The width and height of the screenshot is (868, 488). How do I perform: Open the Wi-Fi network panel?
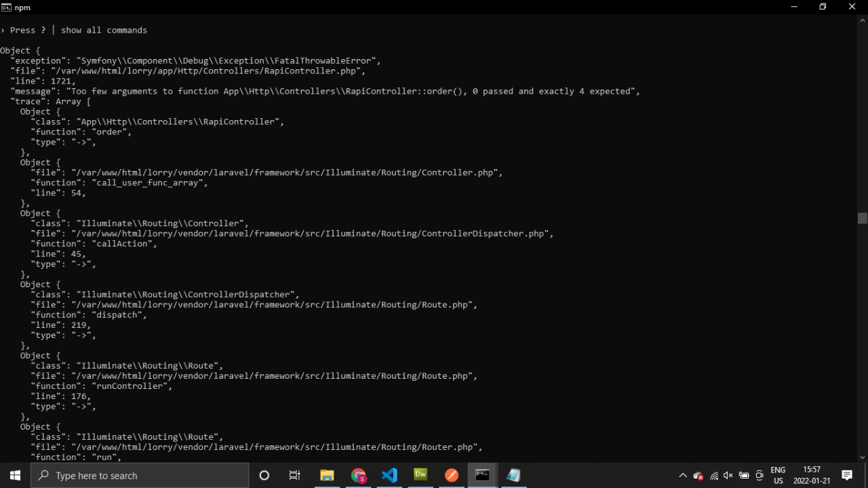pos(714,476)
